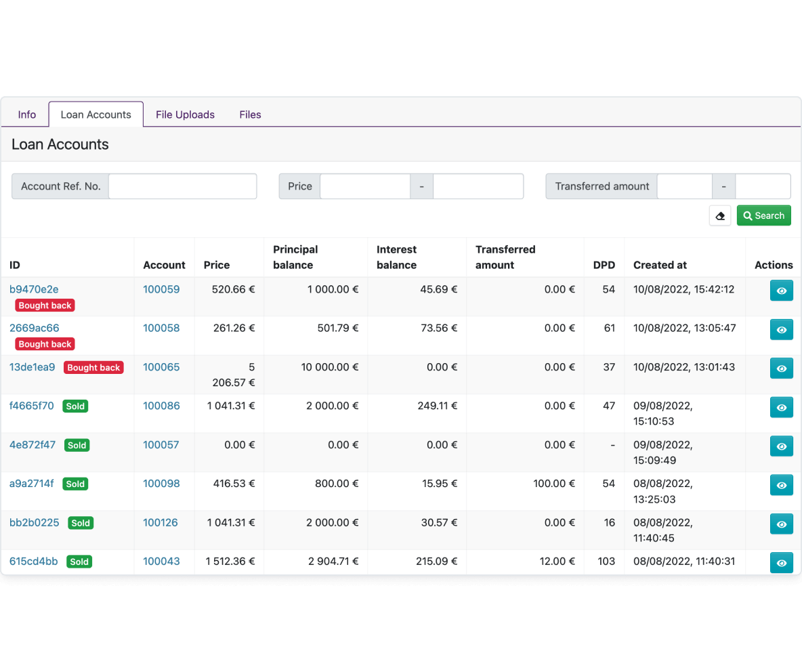Screen dimensions: 802x672
Task: Click the green Search button
Action: 763,216
